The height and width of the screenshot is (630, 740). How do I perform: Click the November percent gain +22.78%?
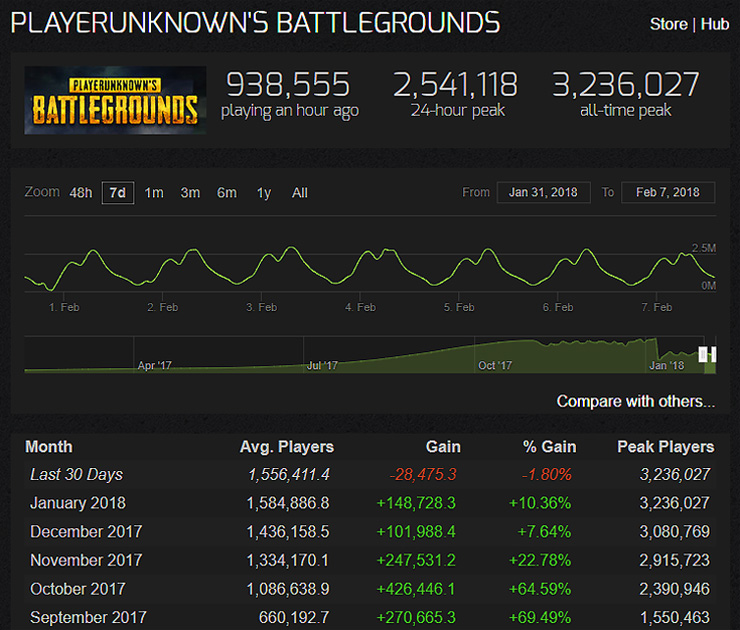(540, 560)
